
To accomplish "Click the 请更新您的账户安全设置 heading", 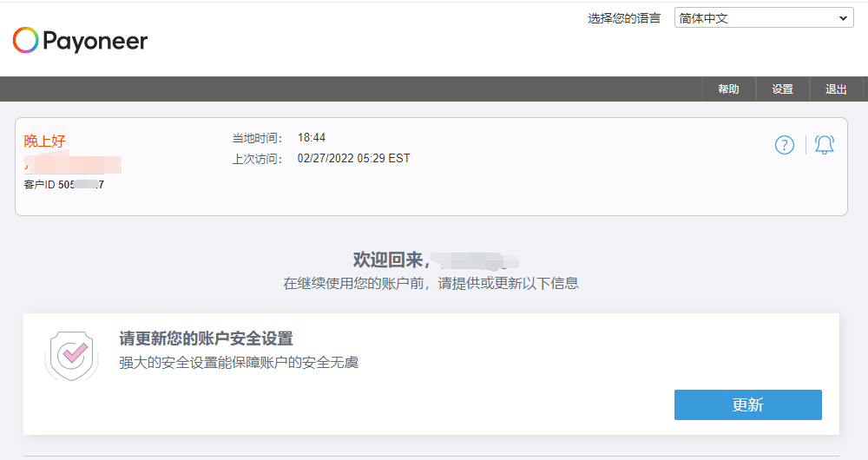I will (x=206, y=338).
